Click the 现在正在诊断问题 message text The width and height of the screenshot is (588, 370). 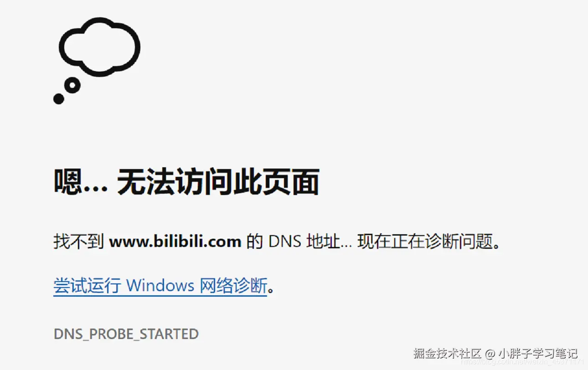(425, 242)
